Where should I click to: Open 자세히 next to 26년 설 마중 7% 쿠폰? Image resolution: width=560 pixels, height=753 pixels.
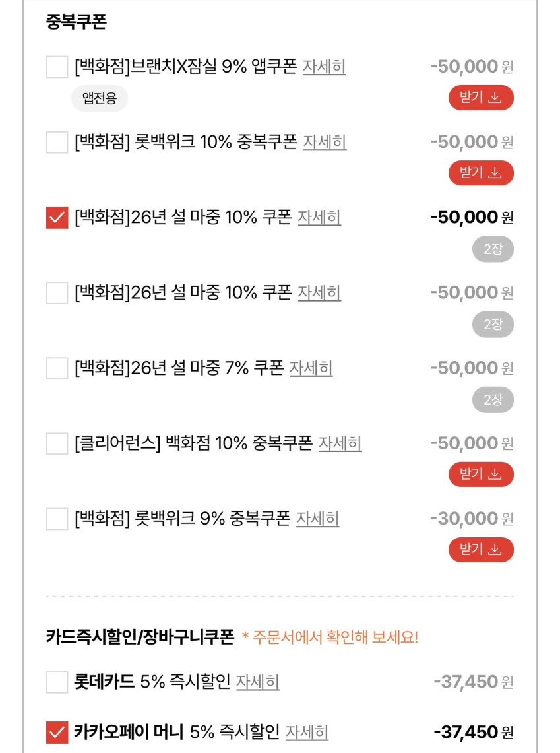pos(311,368)
